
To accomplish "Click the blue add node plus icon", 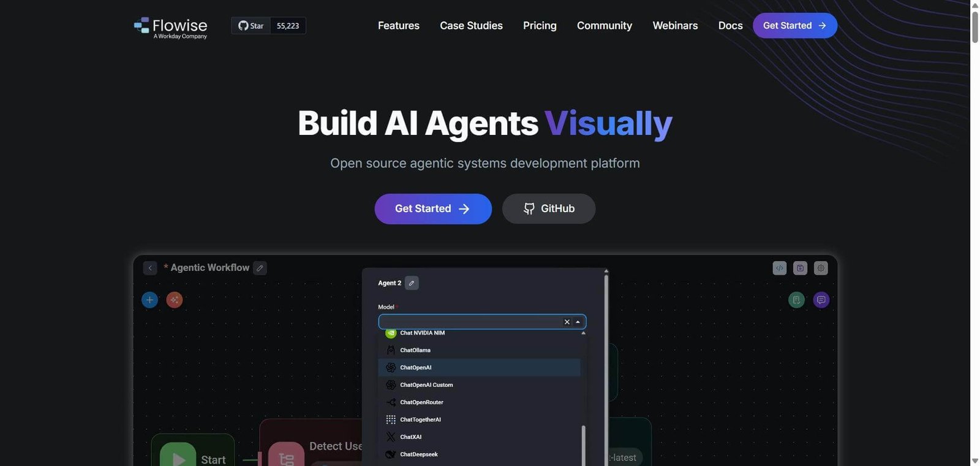I will click(x=149, y=300).
